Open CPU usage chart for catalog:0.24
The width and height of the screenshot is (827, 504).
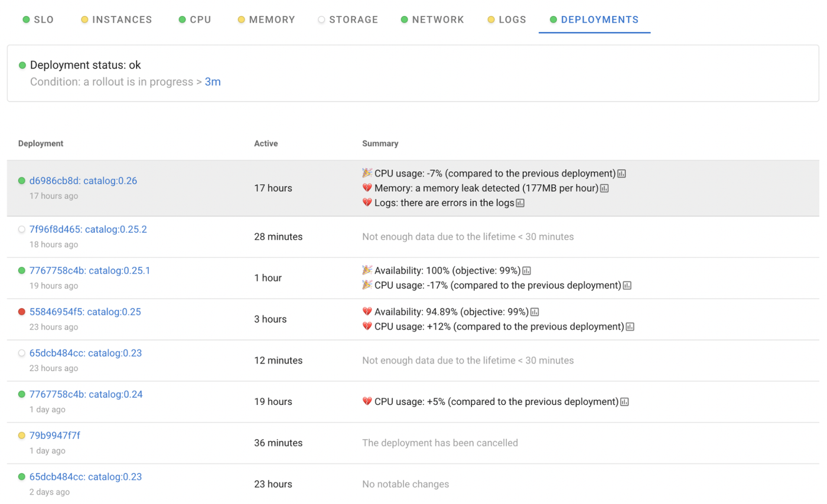624,401
